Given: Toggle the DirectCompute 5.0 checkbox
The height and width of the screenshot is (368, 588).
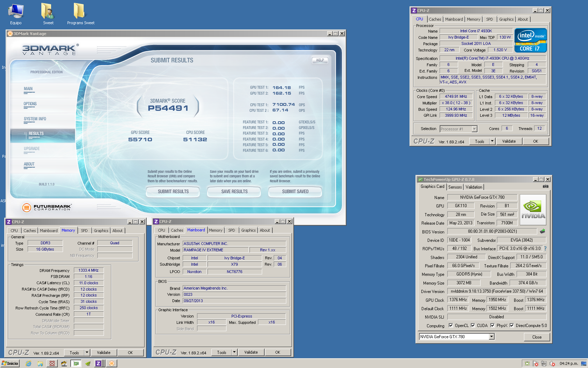Looking at the screenshot, I should (512, 325).
